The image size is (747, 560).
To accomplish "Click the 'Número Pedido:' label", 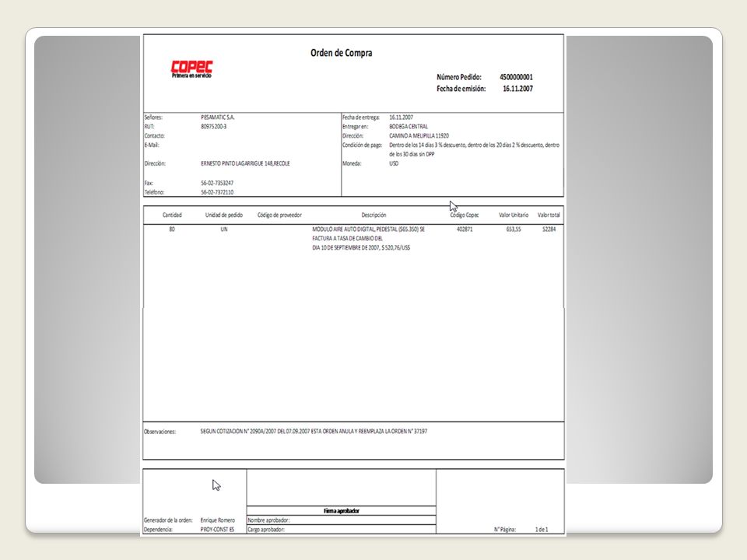I will click(x=459, y=77).
